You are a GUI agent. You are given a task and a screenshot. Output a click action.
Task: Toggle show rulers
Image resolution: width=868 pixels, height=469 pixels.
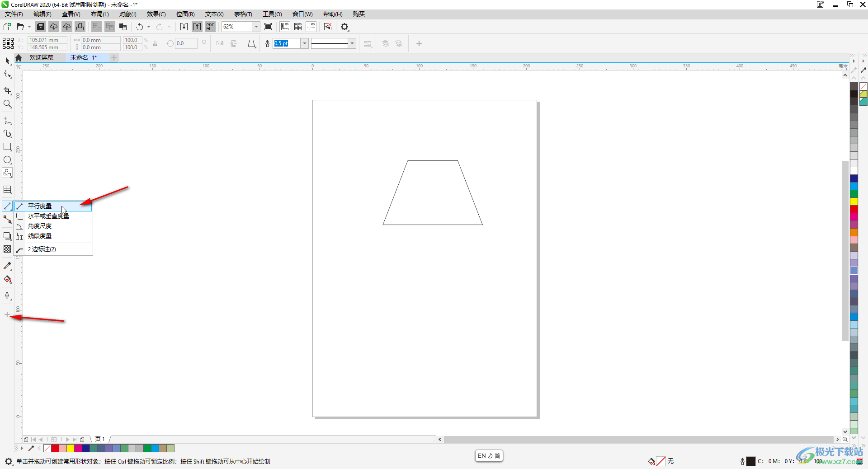coord(285,27)
